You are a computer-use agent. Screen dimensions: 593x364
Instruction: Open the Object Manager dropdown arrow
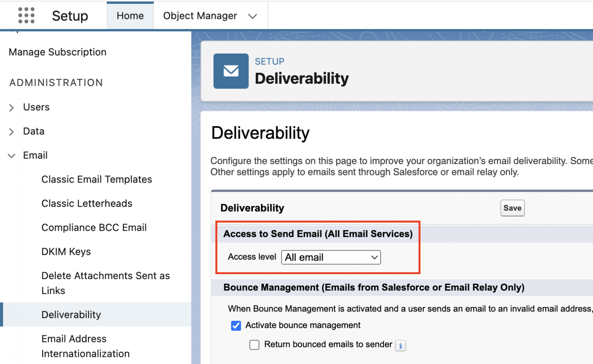point(253,16)
